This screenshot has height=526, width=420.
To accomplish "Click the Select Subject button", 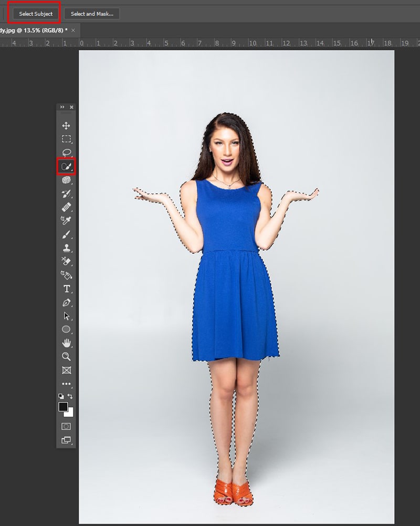I will click(36, 14).
